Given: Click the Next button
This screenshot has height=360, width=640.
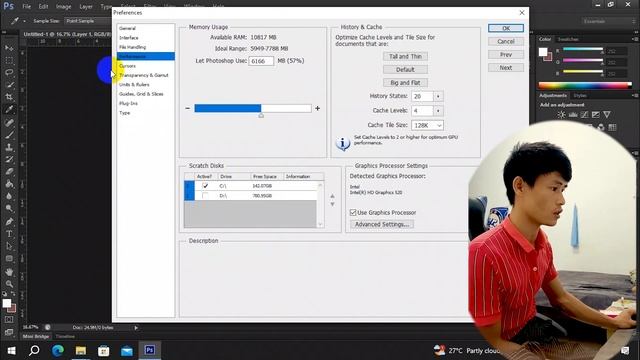Looking at the screenshot, I should pyautogui.click(x=506, y=68).
